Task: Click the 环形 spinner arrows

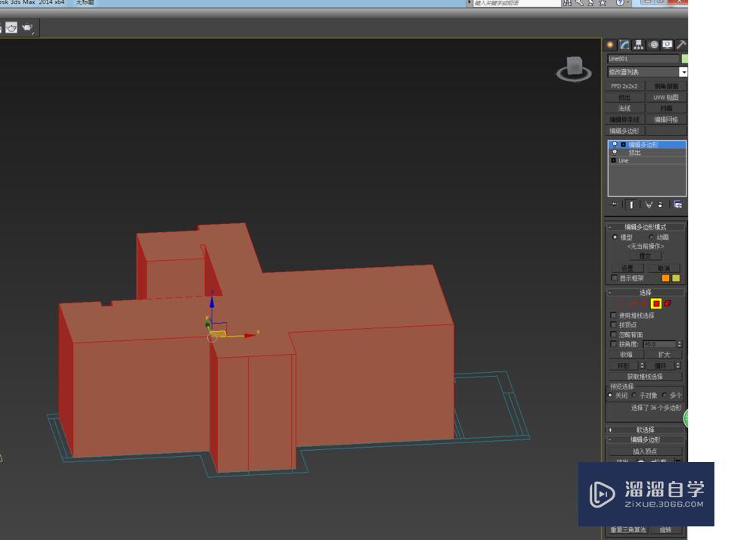Action: pos(642,365)
